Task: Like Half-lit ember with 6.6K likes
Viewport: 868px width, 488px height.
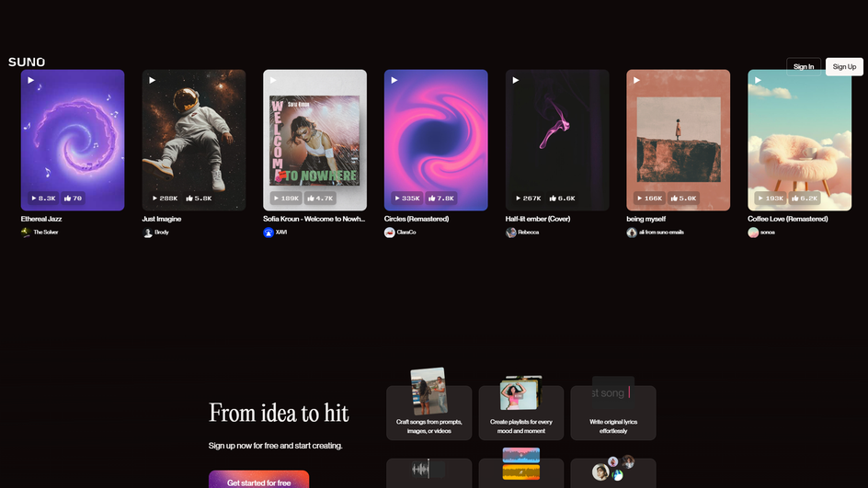Action: pyautogui.click(x=563, y=199)
